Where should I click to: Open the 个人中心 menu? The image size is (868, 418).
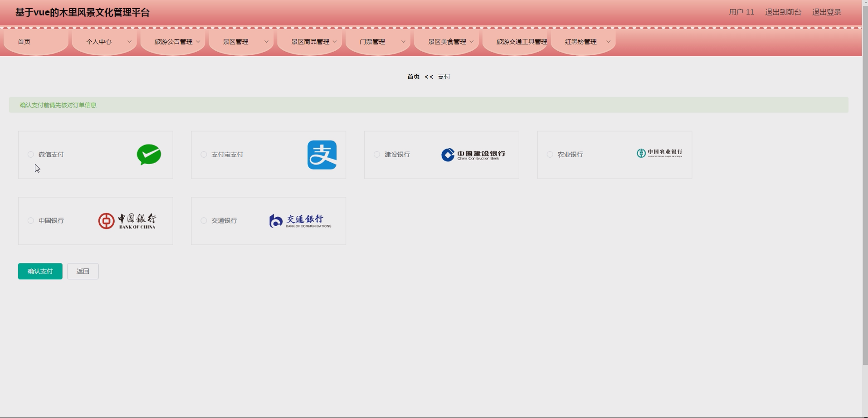coord(104,42)
